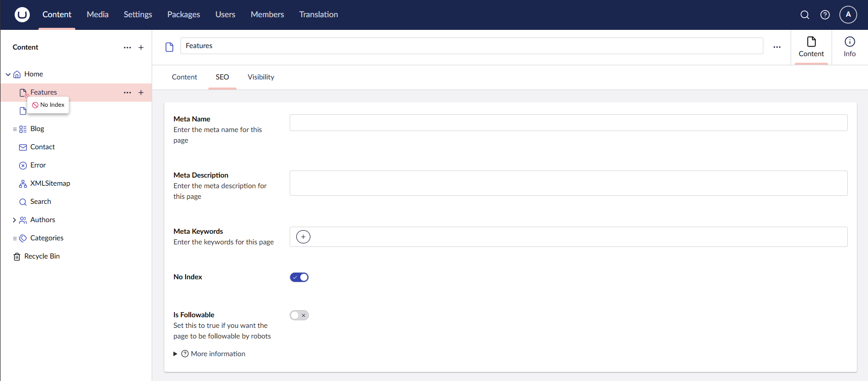868x381 pixels.
Task: Click the Umbraco logo icon
Action: (x=22, y=15)
